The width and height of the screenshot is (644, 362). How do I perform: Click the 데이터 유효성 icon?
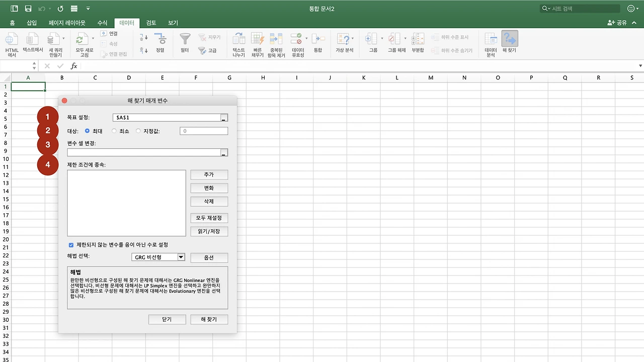click(297, 39)
